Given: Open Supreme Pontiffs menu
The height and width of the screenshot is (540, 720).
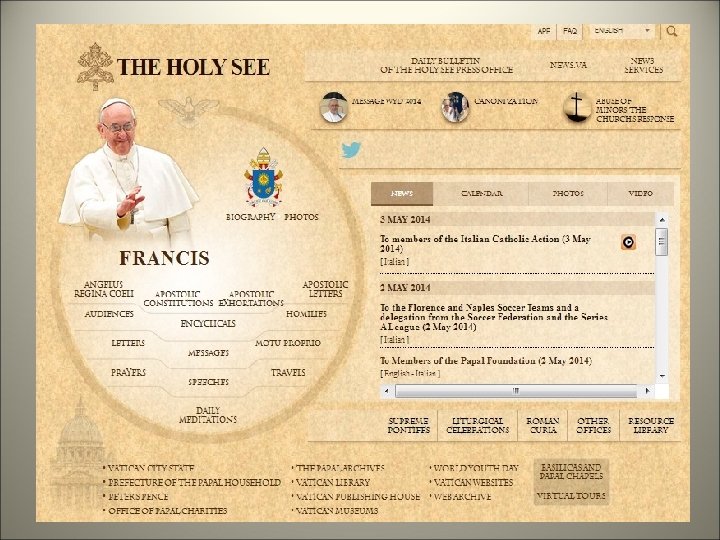Looking at the screenshot, I should click(408, 426).
